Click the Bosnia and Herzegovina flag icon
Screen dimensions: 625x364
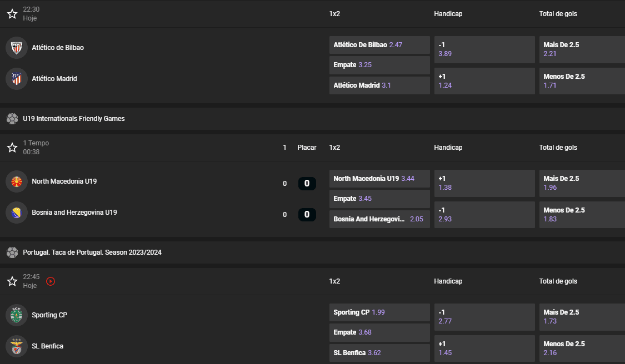[x=17, y=213]
